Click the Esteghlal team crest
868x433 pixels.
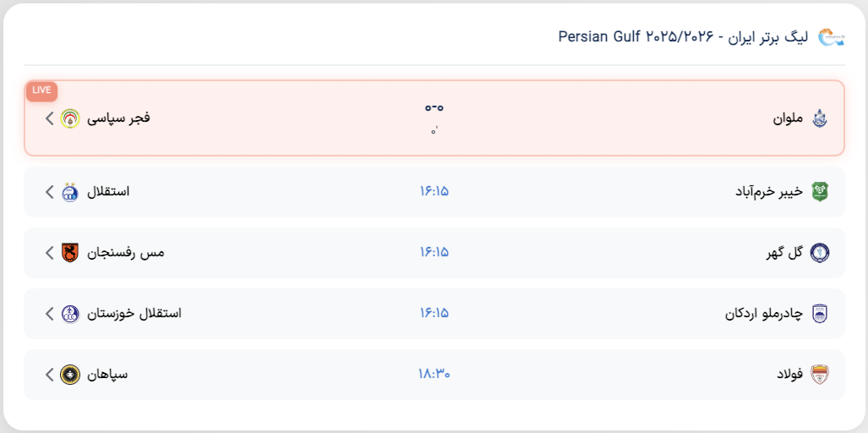[70, 191]
